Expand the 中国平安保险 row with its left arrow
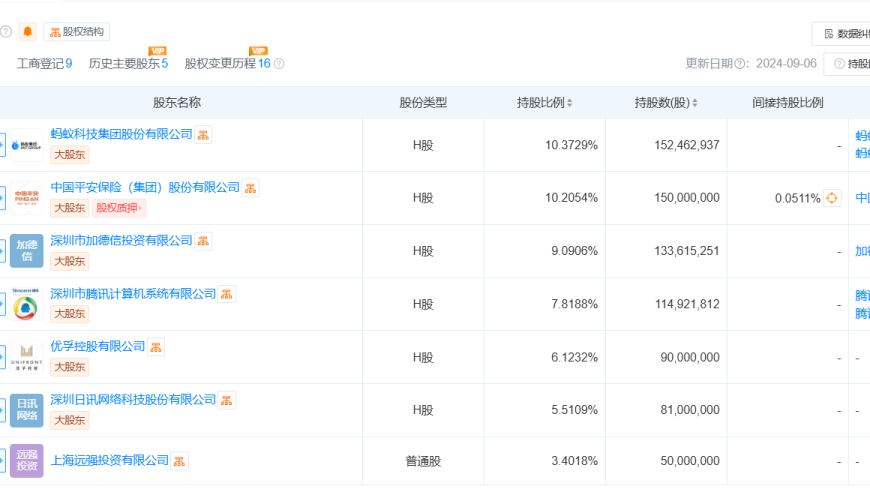 pyautogui.click(x=2, y=198)
